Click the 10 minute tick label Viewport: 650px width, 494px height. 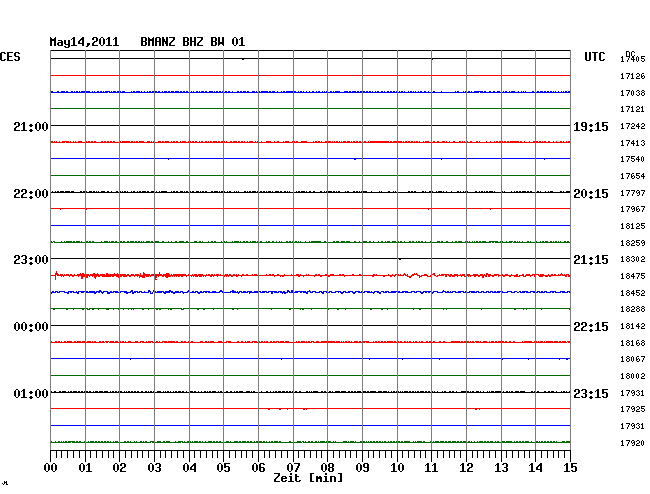(397, 468)
